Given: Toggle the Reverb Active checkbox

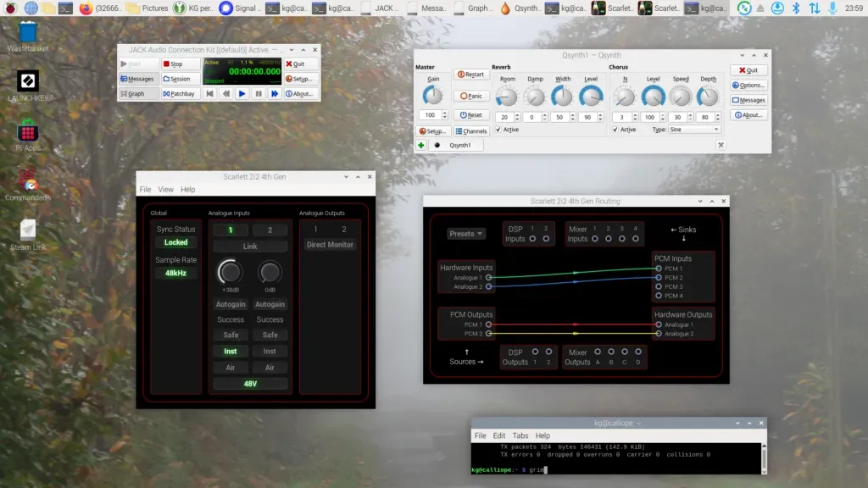Looking at the screenshot, I should [x=498, y=130].
